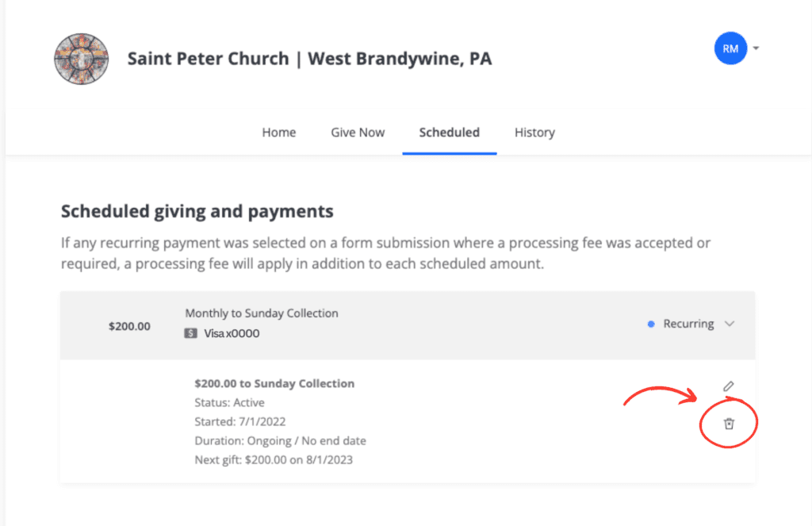
Task: Delete the recurring gift with trash icon
Action: [x=729, y=424]
